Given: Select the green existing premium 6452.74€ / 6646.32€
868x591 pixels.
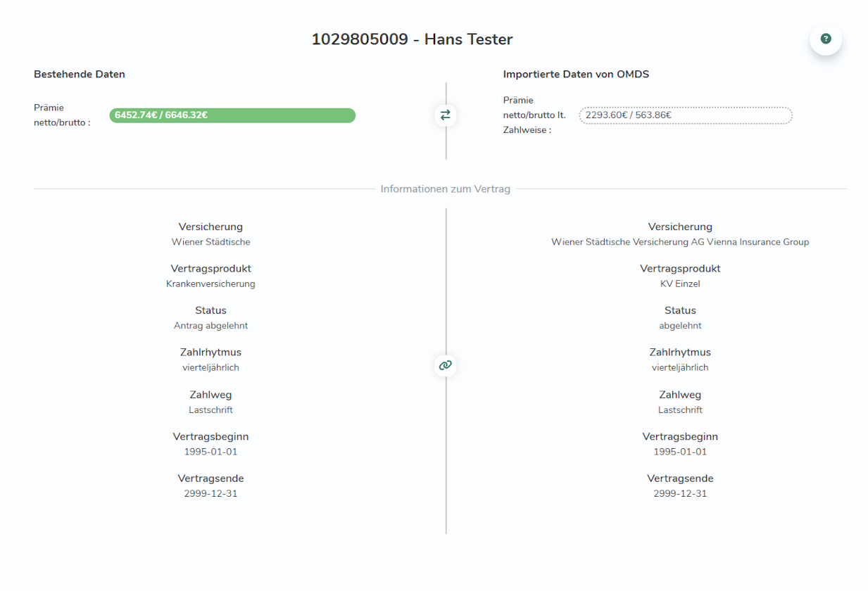Looking at the screenshot, I should 232,115.
